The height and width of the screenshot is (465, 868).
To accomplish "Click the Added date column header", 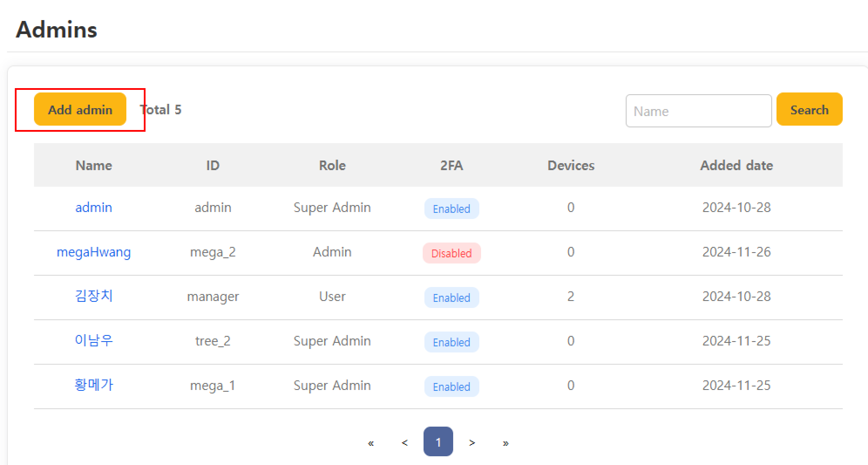I will (736, 165).
